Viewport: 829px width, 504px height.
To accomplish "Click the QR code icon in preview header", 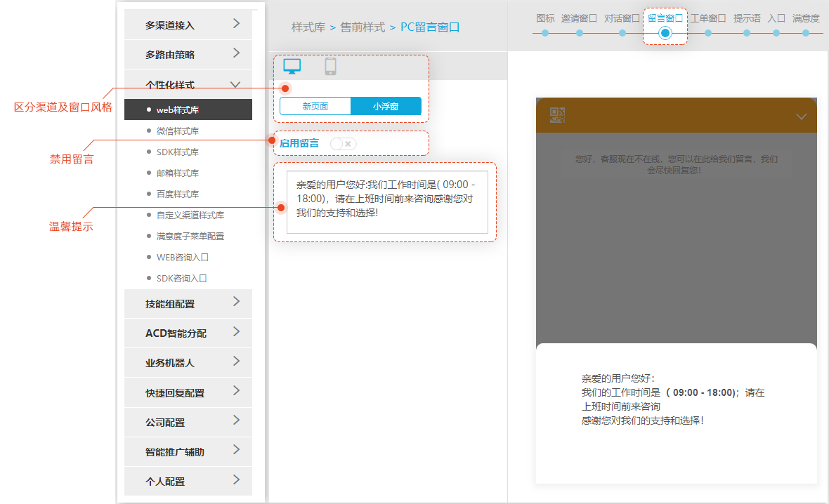I will pyautogui.click(x=557, y=116).
